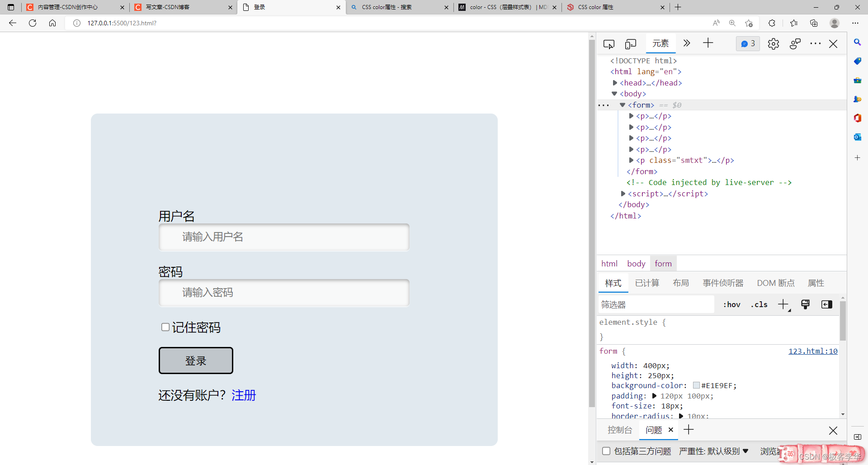
Task: Click the 登录 button
Action: point(196,361)
